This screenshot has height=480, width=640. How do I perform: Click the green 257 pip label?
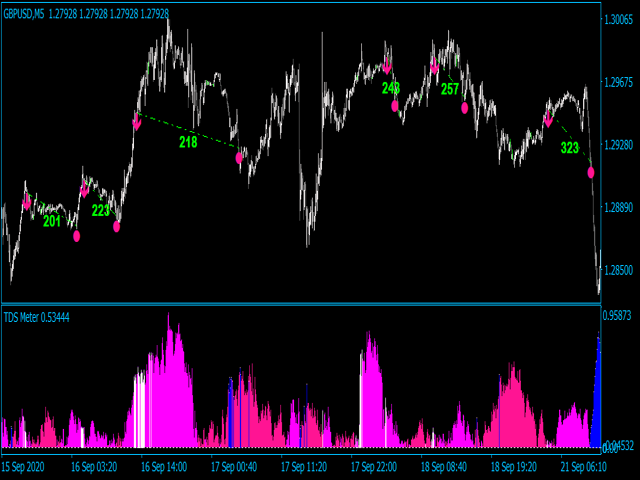(x=450, y=89)
